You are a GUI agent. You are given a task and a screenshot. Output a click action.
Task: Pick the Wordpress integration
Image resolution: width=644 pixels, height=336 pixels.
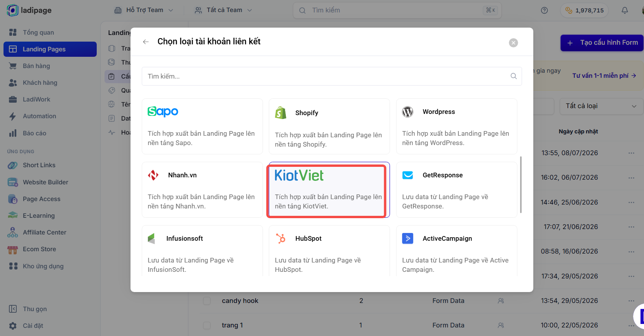(456, 126)
